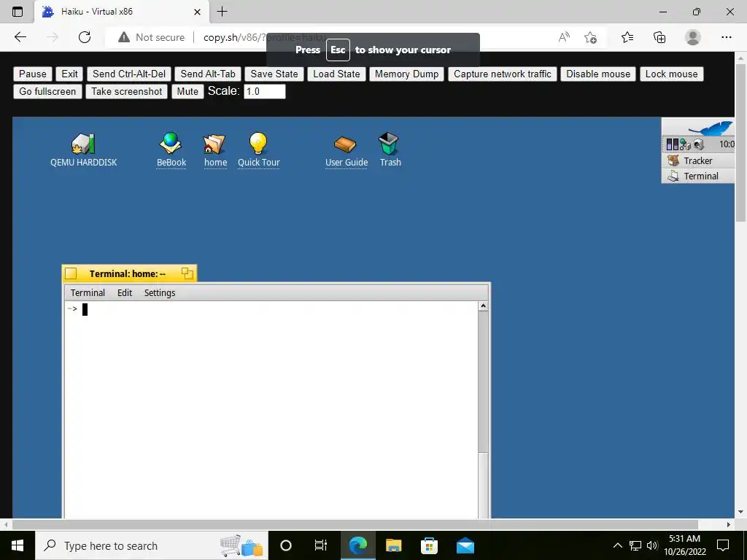Click Capture network traffic button
Screen dimensions: 747x560
[x=502, y=74]
